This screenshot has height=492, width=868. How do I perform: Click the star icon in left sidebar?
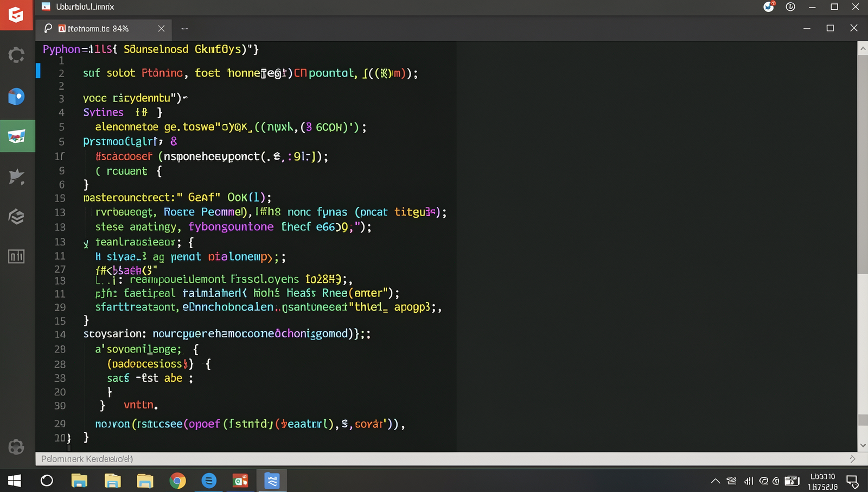tap(17, 176)
